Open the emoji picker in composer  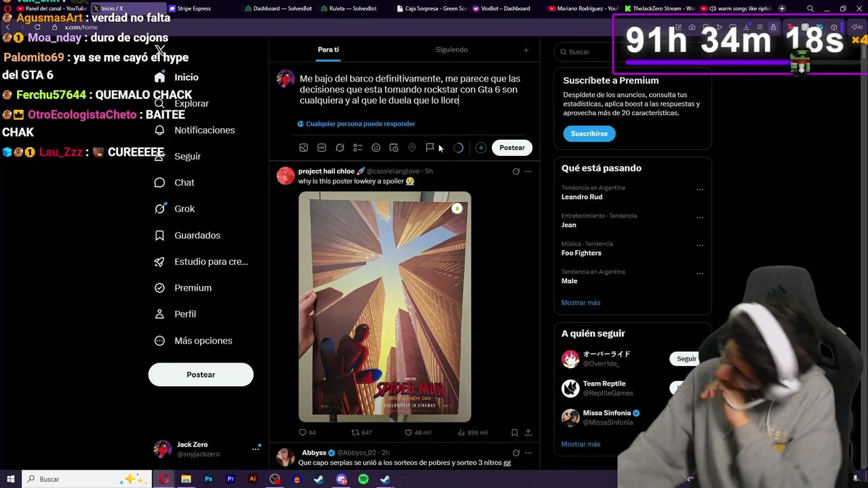(x=376, y=148)
